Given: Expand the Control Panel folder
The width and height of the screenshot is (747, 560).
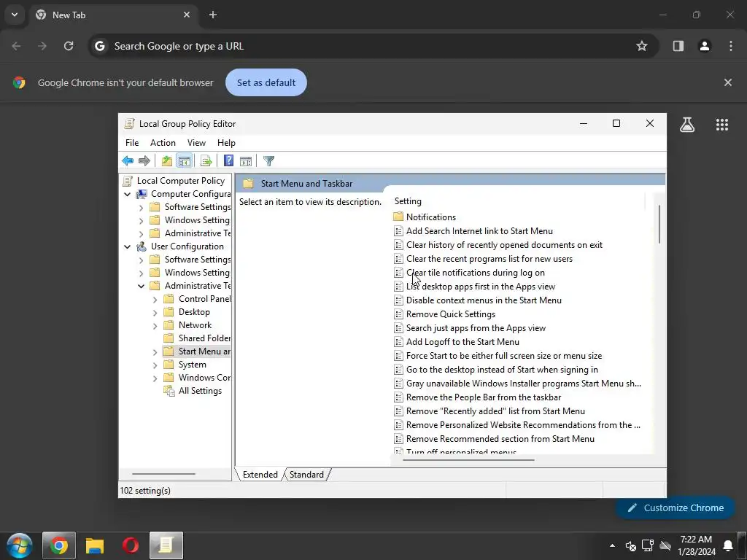Looking at the screenshot, I should click(155, 300).
